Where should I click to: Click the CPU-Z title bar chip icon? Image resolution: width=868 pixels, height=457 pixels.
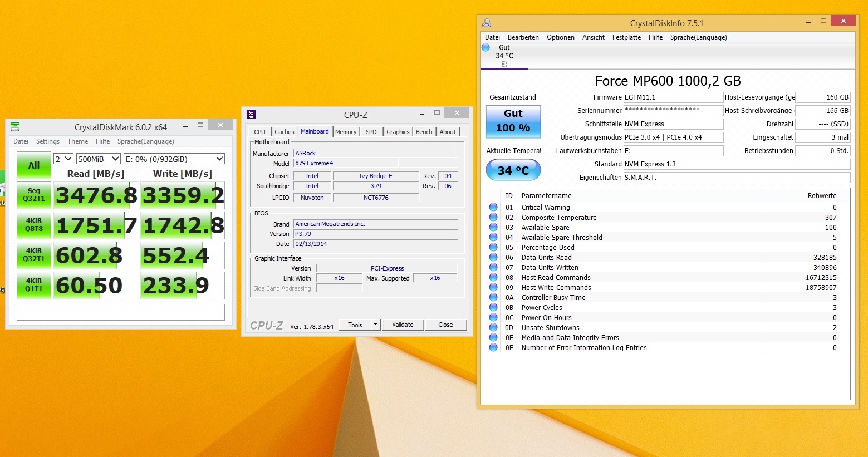point(251,115)
